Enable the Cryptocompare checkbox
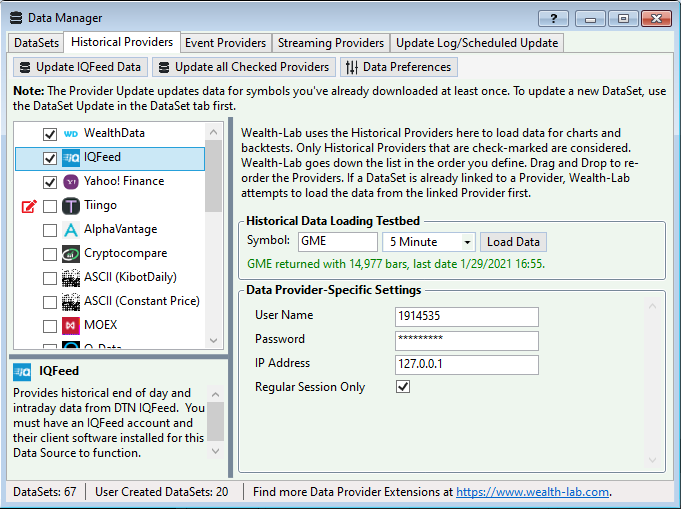The height and width of the screenshot is (509, 681). pos(50,254)
